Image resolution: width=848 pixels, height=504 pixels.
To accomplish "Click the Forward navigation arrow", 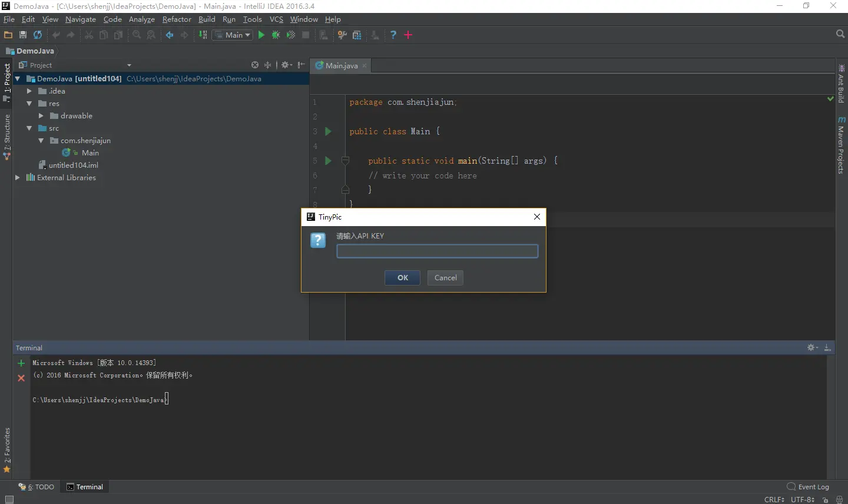I will [x=184, y=35].
